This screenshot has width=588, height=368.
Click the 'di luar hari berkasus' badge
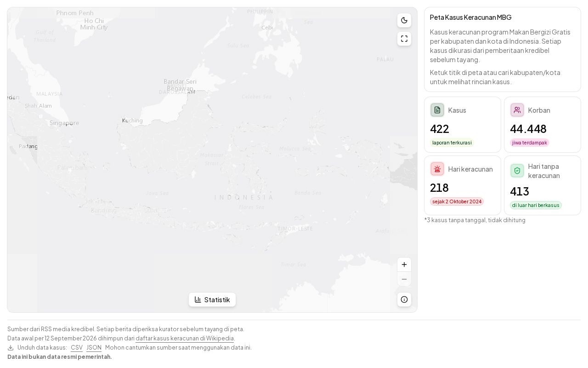(536, 205)
